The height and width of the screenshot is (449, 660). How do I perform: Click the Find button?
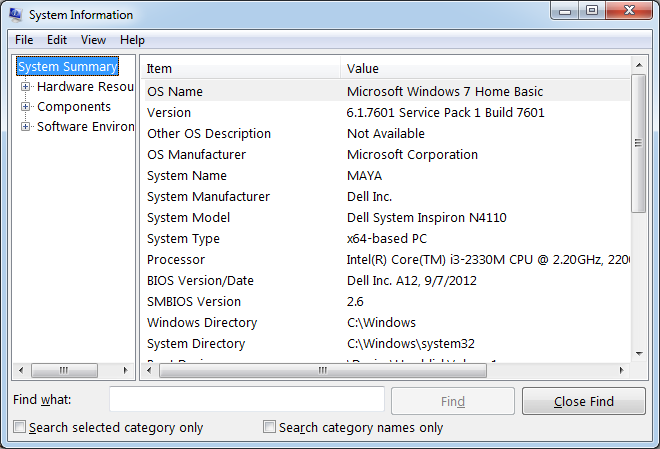click(453, 401)
